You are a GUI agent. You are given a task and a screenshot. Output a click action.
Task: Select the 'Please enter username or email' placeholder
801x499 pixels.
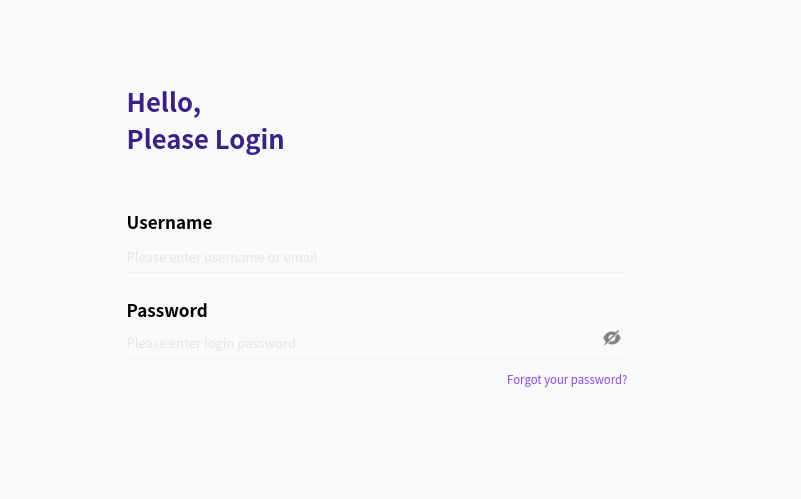click(x=222, y=257)
